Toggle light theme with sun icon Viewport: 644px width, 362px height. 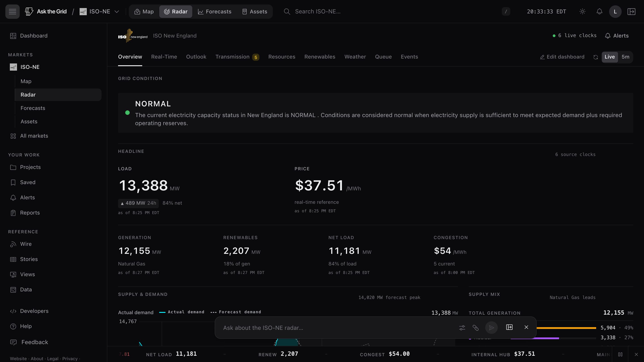582,11
